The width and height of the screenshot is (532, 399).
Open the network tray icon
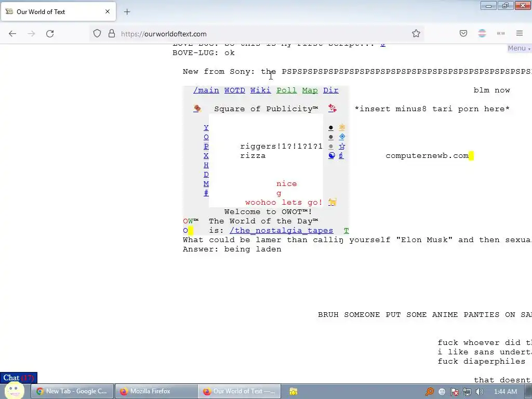click(x=467, y=392)
